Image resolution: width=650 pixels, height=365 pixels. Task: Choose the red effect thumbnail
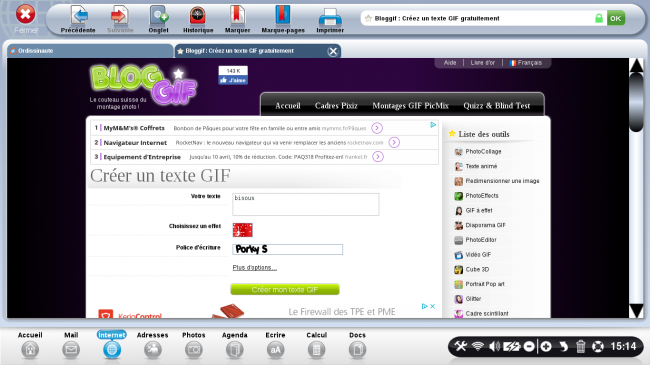[x=243, y=230]
